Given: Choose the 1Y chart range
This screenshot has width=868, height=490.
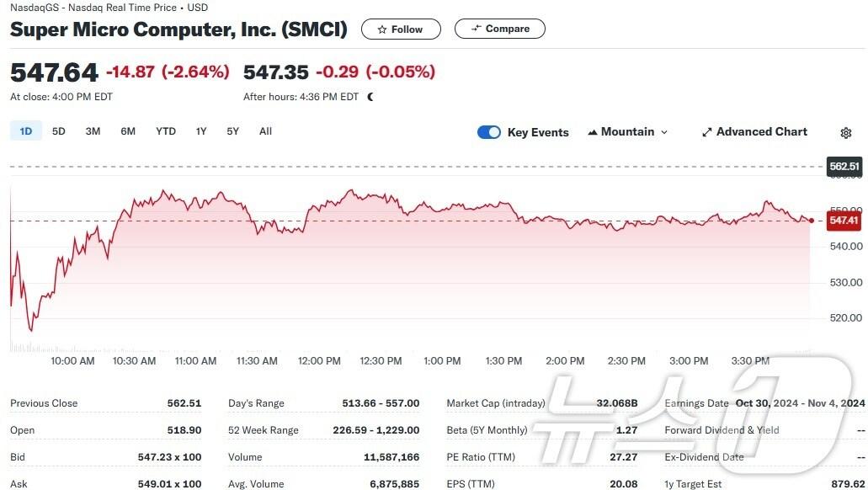Looking at the screenshot, I should click(201, 131).
